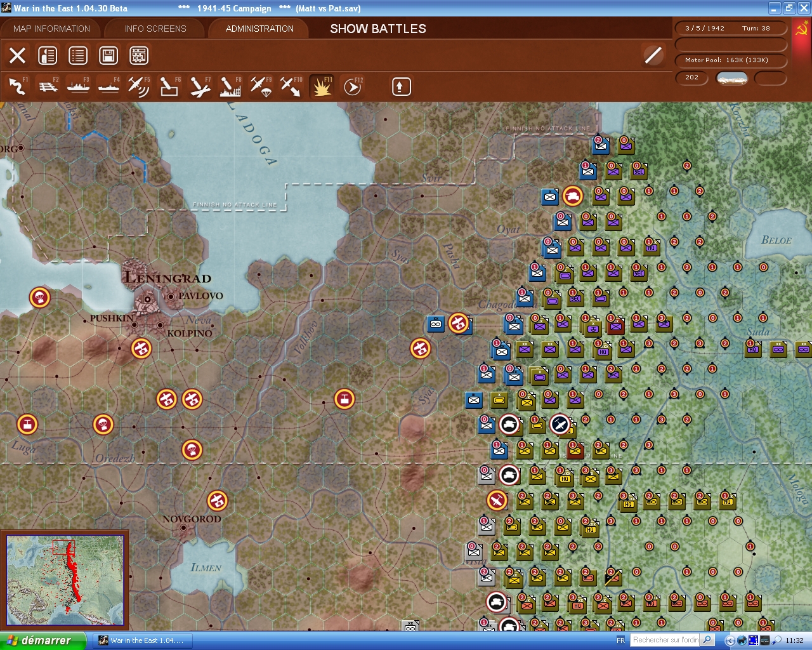This screenshot has height=650, width=812.
Task: Click F12 end turn arrow icon
Action: (352, 86)
